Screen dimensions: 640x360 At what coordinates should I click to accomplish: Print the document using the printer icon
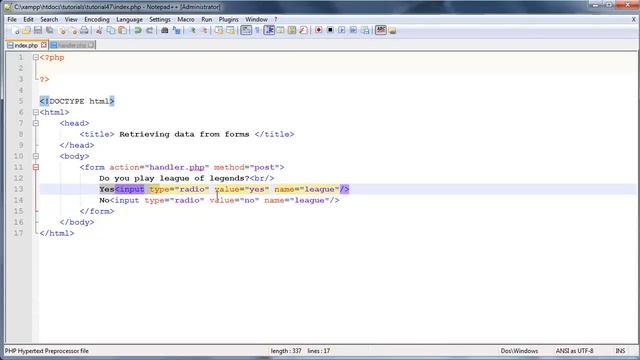[84, 31]
